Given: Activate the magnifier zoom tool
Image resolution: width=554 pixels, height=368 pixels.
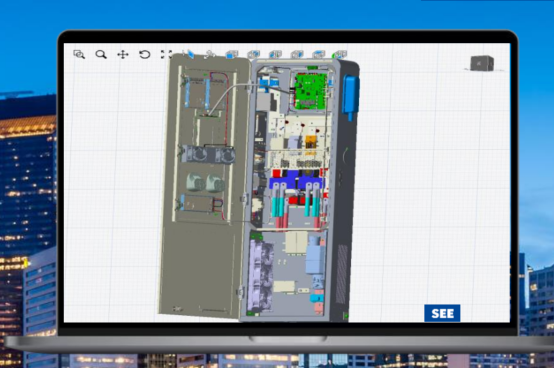Looking at the screenshot, I should coord(101,54).
